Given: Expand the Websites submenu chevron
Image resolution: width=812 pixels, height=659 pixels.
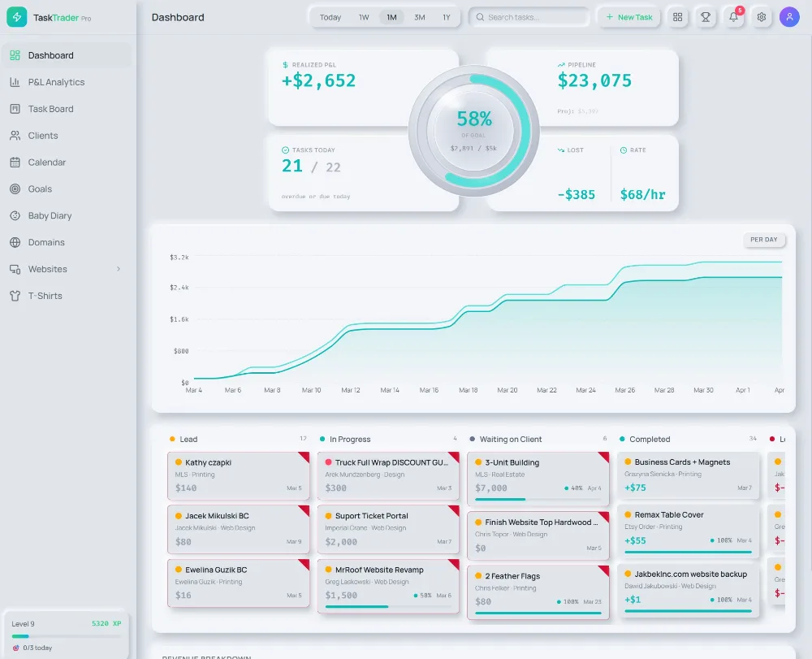Looking at the screenshot, I should (x=119, y=269).
